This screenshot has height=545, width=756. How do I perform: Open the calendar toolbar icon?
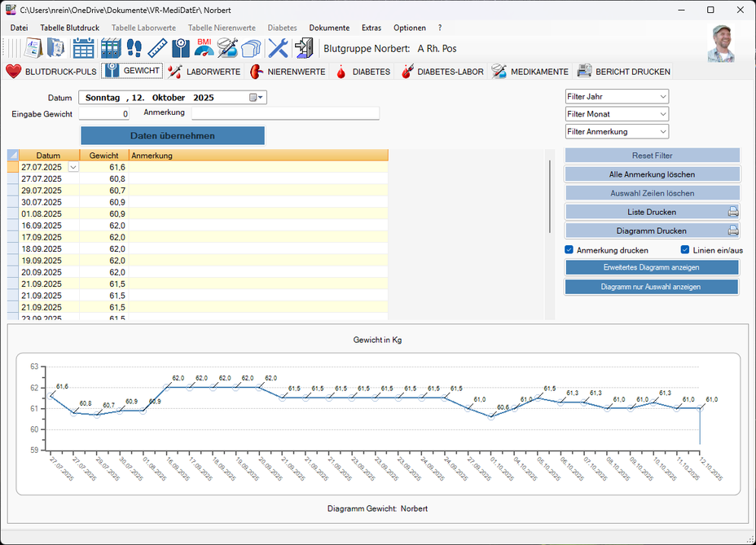[x=84, y=48]
